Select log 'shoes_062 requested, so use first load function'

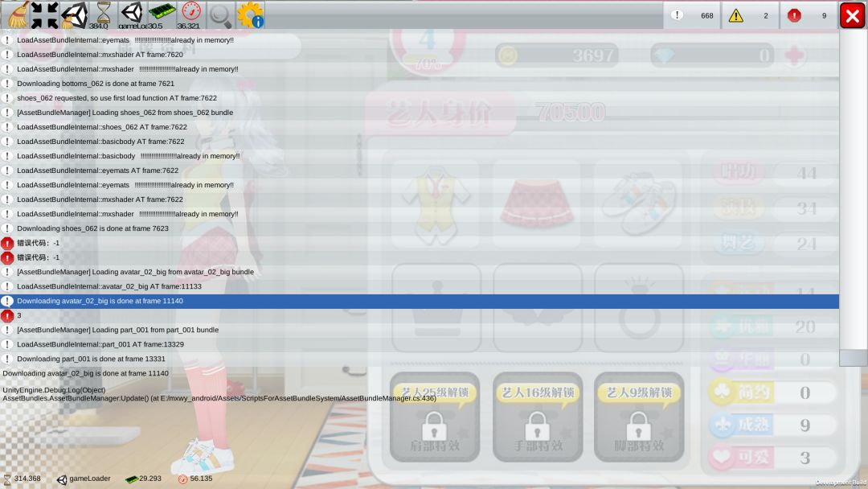click(x=420, y=98)
